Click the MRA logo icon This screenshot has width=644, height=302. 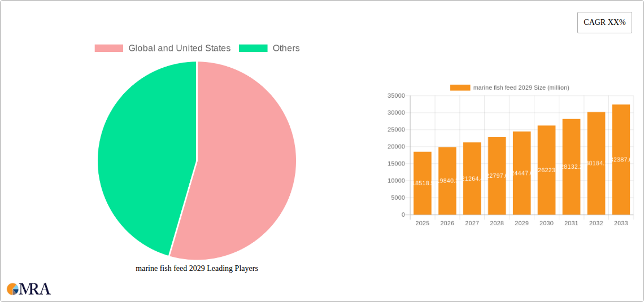[29, 289]
